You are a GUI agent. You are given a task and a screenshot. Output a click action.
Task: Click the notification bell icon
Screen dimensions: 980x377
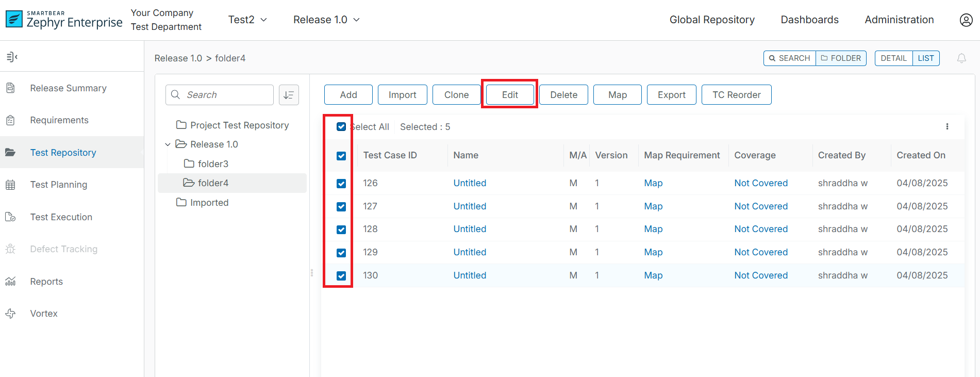(961, 58)
